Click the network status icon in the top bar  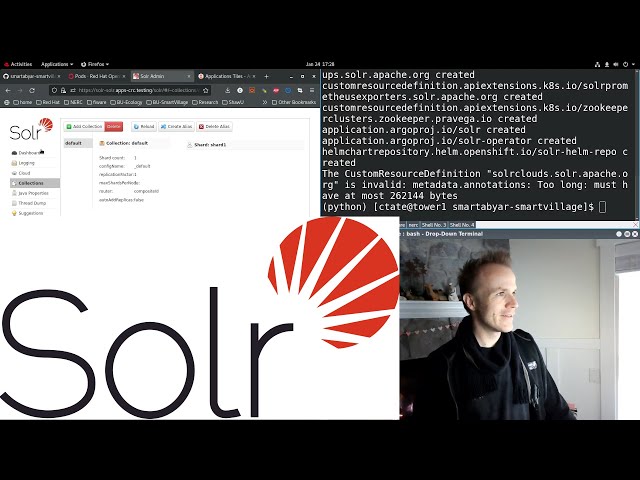(597, 64)
